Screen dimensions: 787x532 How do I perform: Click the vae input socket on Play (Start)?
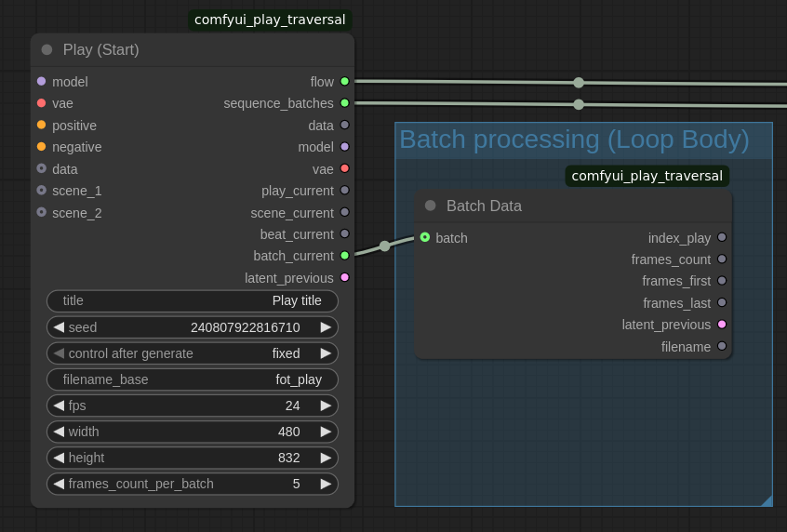42,103
